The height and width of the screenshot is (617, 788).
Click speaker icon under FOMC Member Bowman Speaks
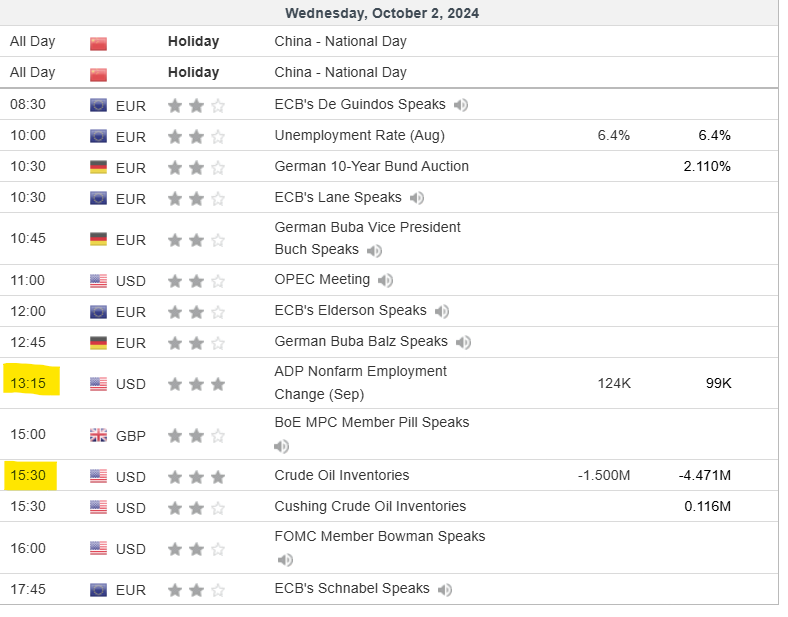(x=282, y=560)
